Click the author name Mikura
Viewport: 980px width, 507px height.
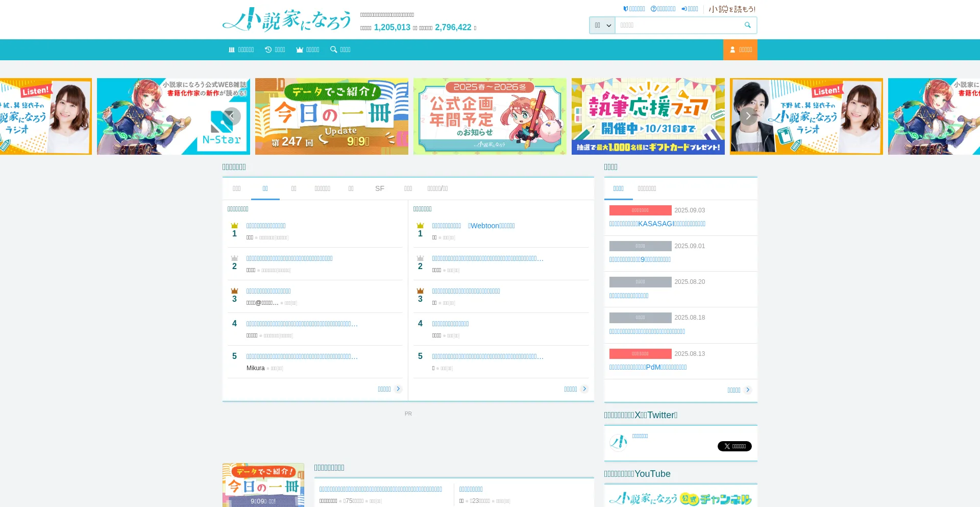[x=256, y=368]
